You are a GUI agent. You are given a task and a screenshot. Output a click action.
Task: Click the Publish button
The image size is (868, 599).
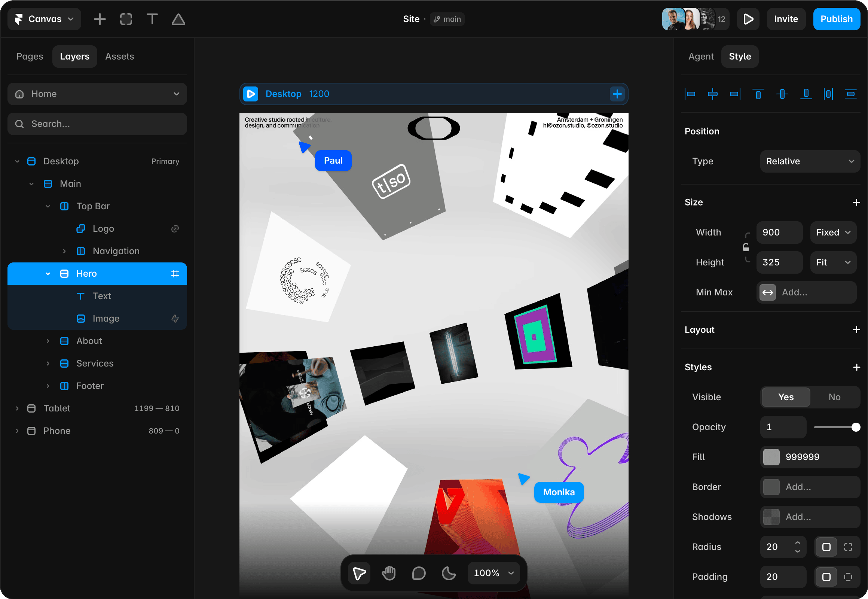point(837,19)
